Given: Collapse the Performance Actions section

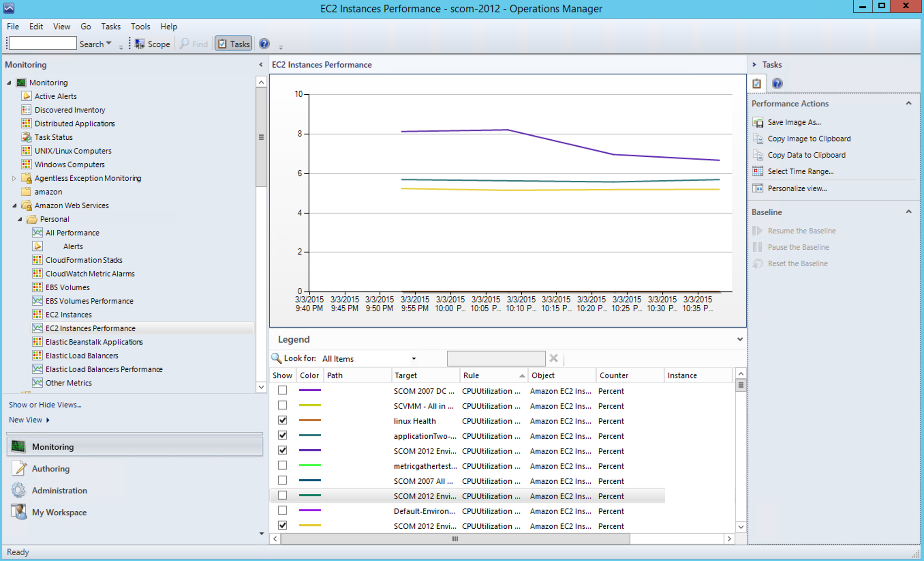Looking at the screenshot, I should point(909,103).
